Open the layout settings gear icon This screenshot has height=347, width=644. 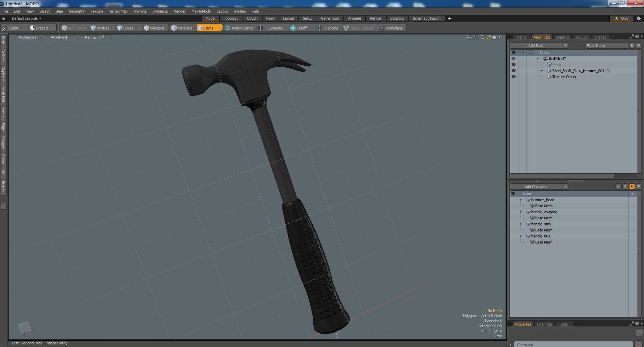tap(639, 18)
